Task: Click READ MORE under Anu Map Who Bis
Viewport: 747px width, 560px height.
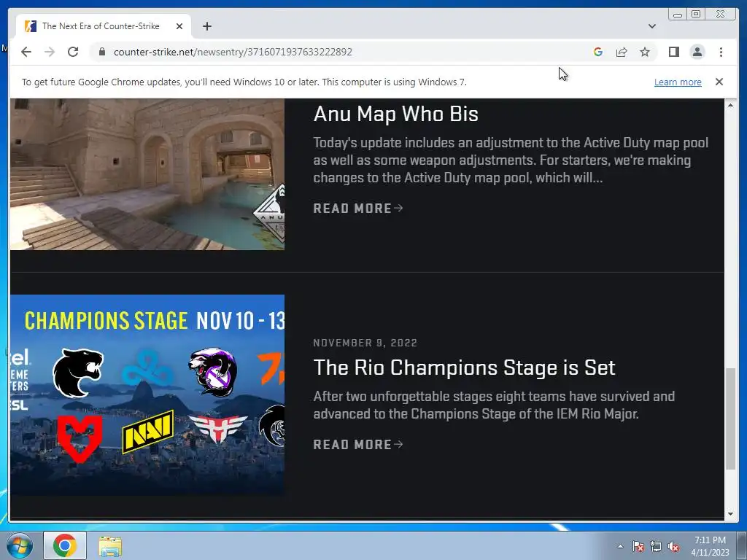Action: coord(358,208)
